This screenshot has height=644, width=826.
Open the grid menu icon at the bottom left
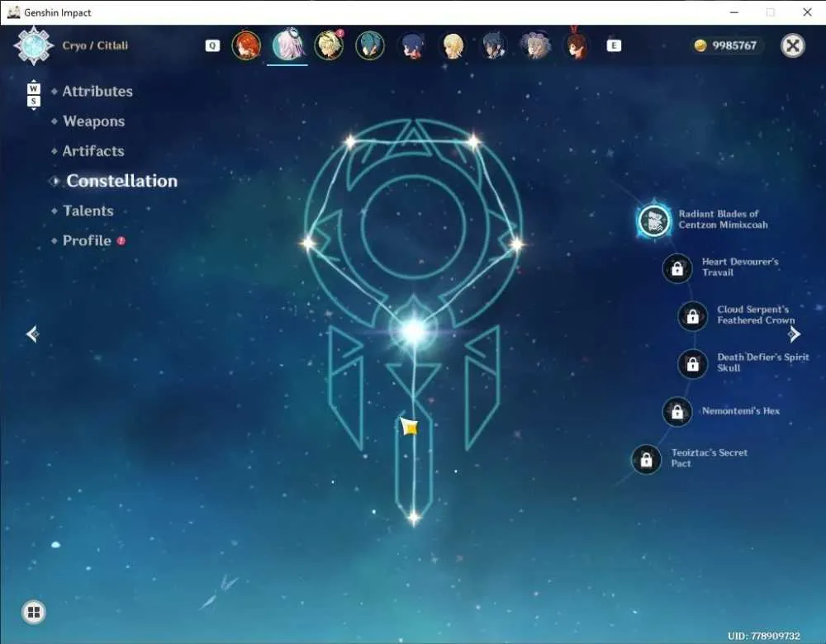[x=34, y=612]
